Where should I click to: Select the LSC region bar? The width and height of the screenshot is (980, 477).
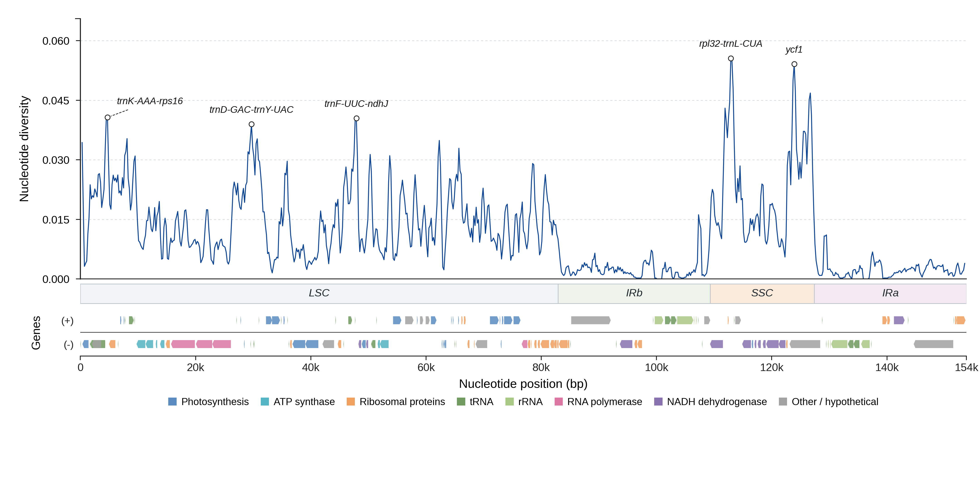(x=319, y=293)
